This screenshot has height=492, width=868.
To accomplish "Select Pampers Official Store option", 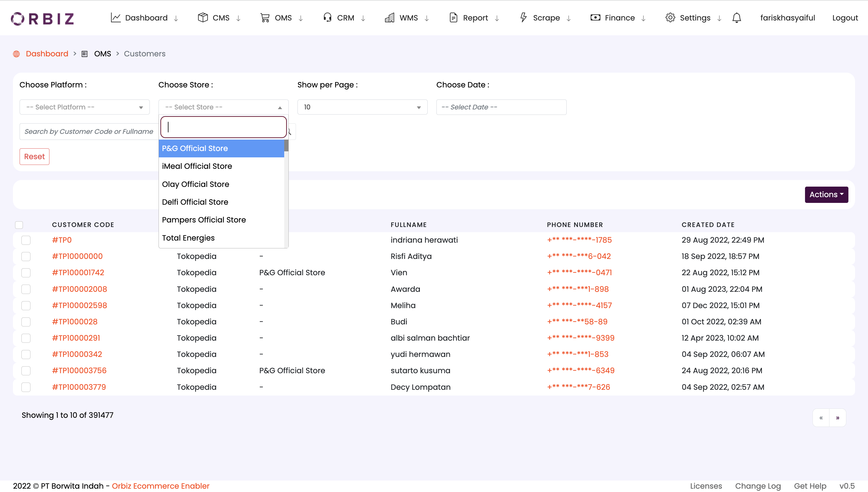I will point(221,220).
